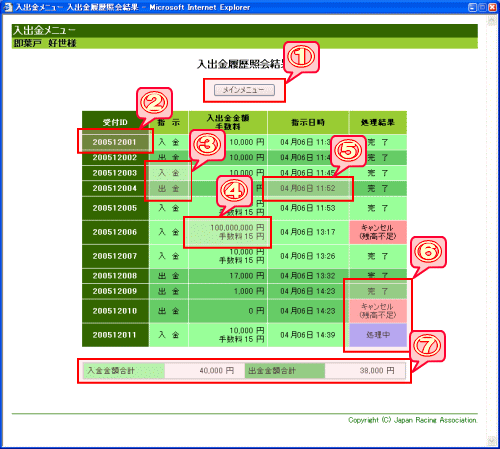Click callout marker number 3

pos(208,145)
